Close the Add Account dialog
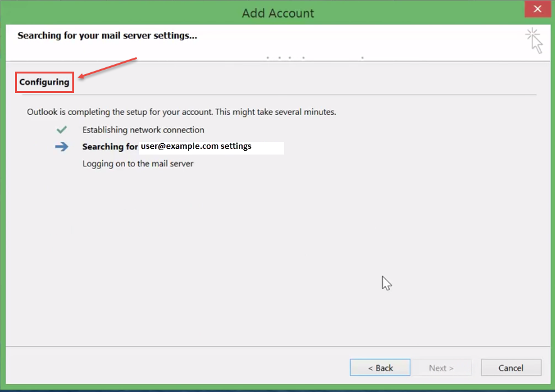The image size is (555, 392). pyautogui.click(x=538, y=8)
